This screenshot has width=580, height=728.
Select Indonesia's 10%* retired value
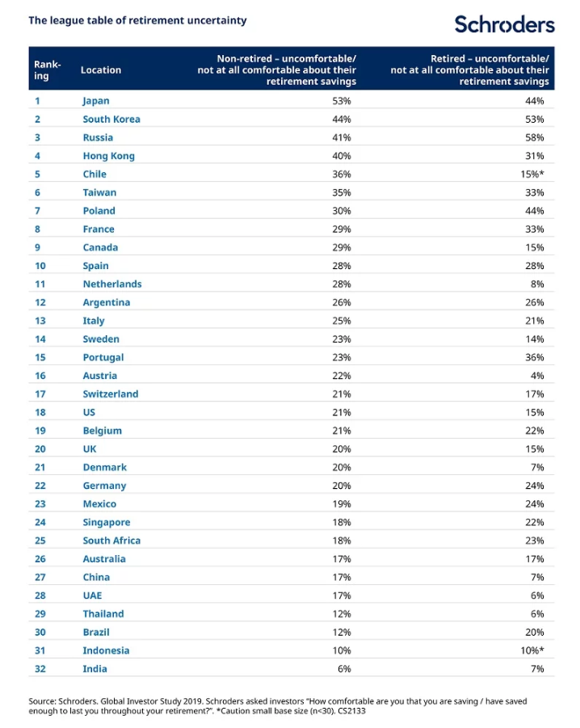coord(532,650)
